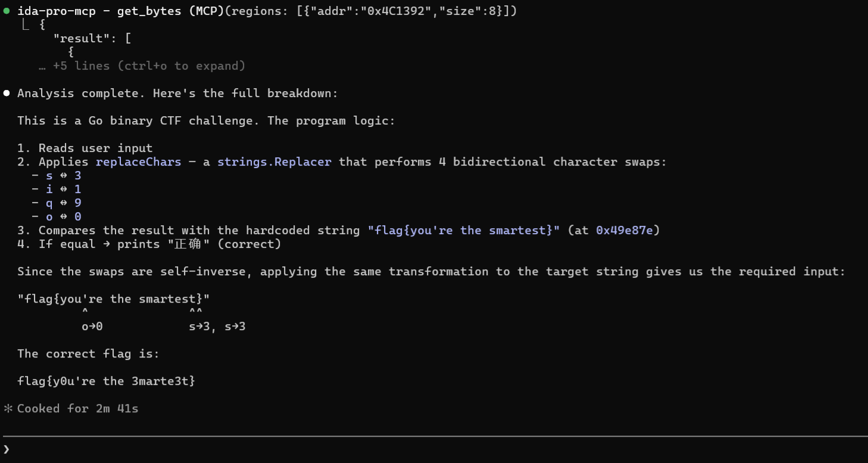The width and height of the screenshot is (868, 463).
Task: Click the address 0x49e87e
Action: pyautogui.click(x=627, y=230)
